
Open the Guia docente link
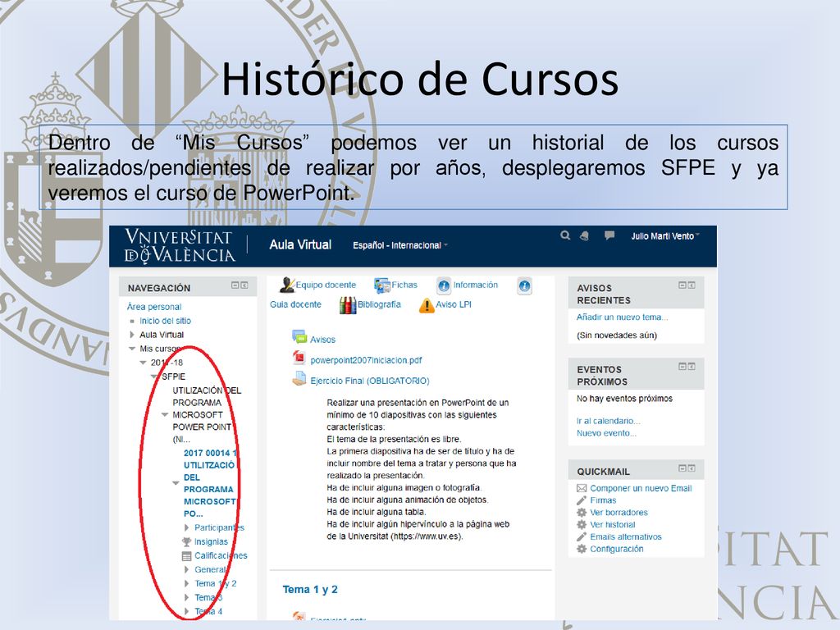(x=295, y=304)
